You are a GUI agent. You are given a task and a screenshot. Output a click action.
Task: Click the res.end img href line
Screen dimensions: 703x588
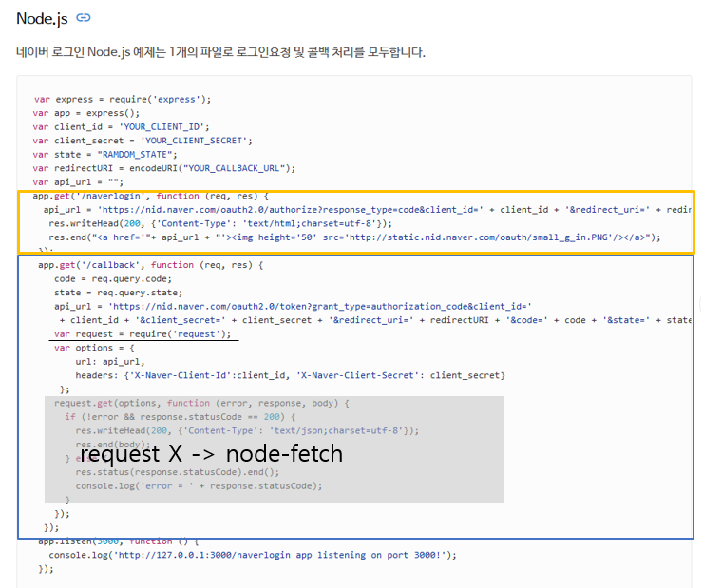click(354, 237)
